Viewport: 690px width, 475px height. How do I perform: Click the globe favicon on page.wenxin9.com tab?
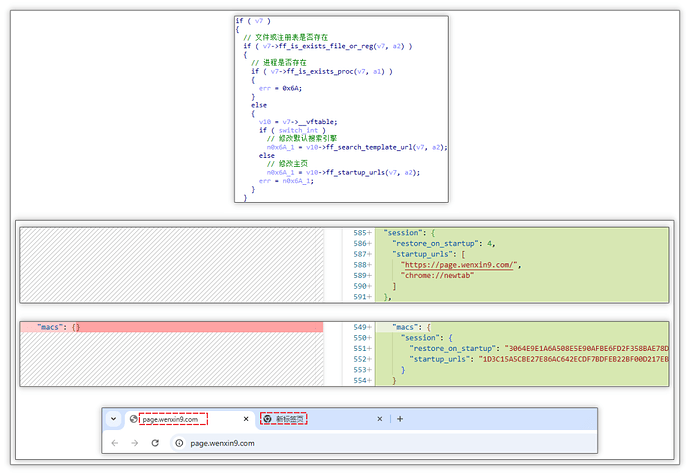pos(132,419)
